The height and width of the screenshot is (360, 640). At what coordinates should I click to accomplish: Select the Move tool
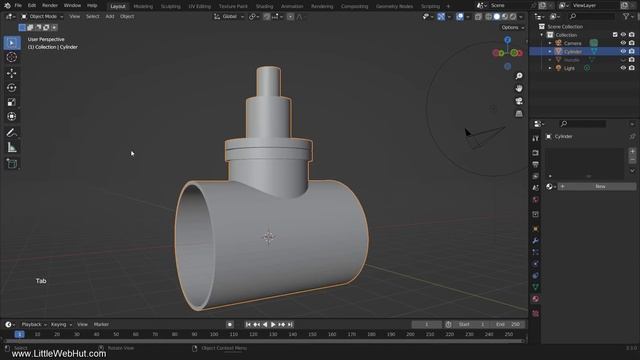click(12, 73)
